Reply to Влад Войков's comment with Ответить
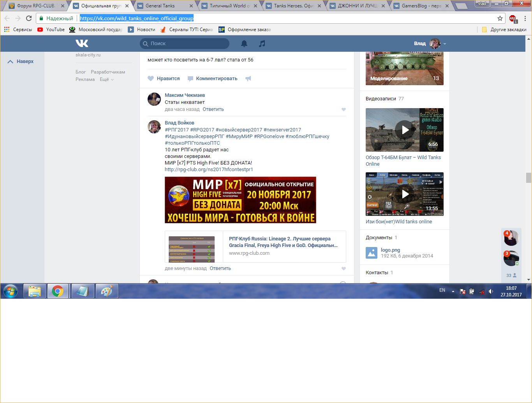 (x=220, y=268)
